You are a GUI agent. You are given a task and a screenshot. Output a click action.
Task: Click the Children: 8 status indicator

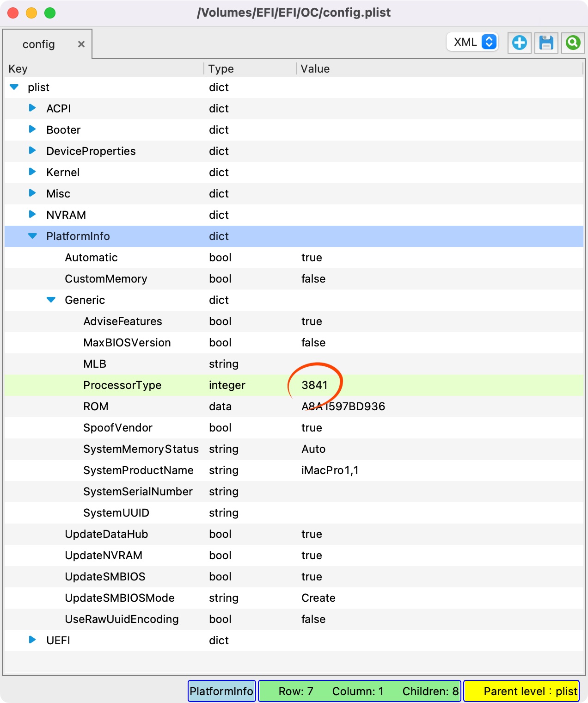click(430, 691)
